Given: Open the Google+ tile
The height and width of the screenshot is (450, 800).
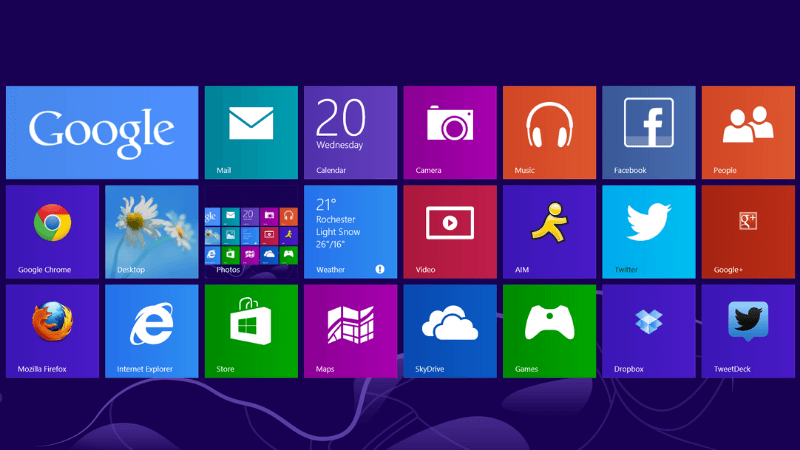Looking at the screenshot, I should [x=748, y=232].
